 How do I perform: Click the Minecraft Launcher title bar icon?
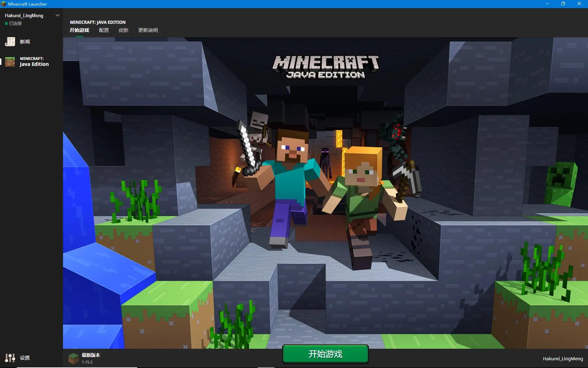[x=3, y=4]
